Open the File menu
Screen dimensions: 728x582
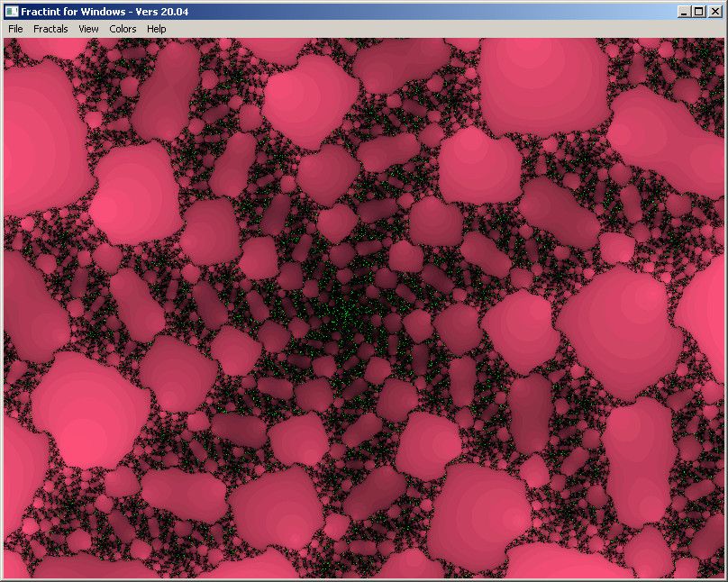15,29
